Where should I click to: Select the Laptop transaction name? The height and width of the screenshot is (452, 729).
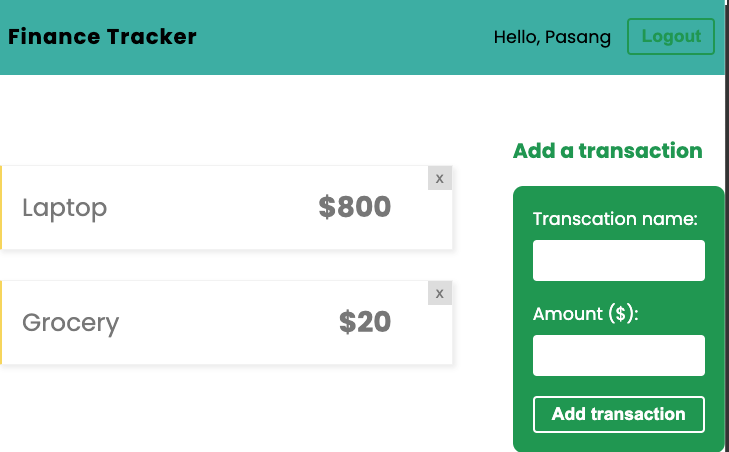[x=65, y=208]
